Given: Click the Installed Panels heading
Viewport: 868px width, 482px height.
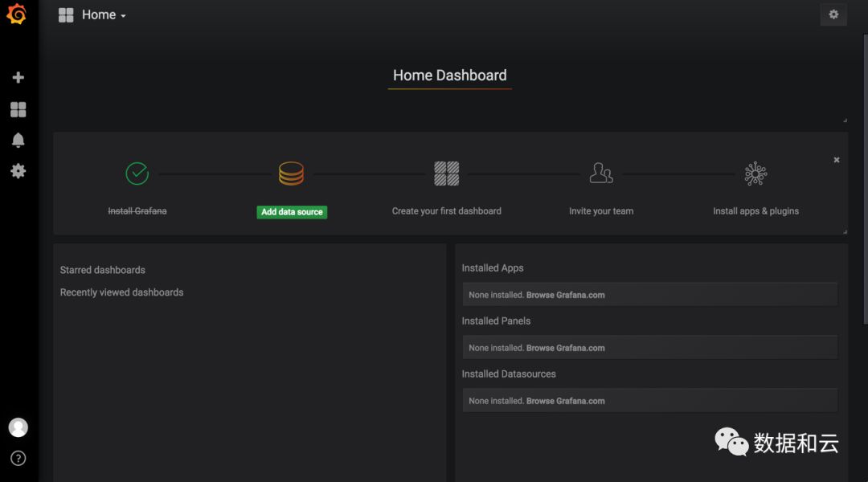Looking at the screenshot, I should pos(496,321).
